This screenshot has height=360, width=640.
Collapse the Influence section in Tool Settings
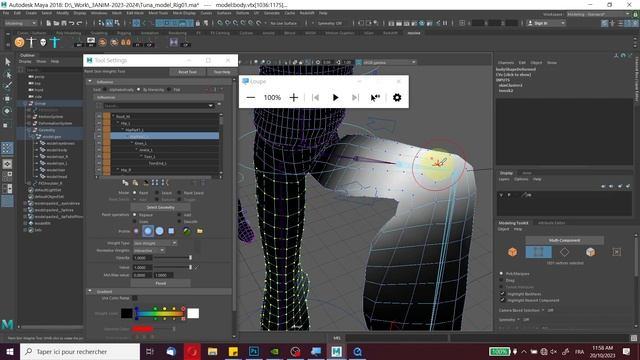(x=90, y=82)
